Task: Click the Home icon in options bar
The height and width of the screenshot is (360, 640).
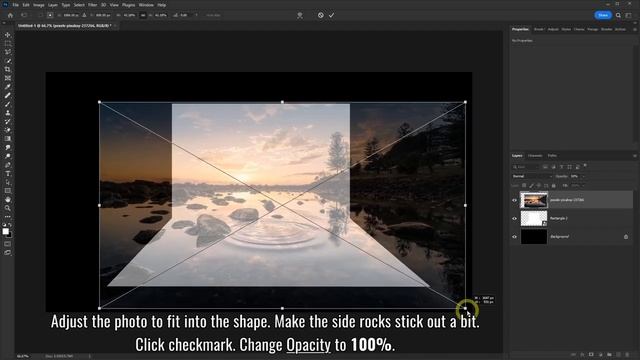Action: point(10,15)
